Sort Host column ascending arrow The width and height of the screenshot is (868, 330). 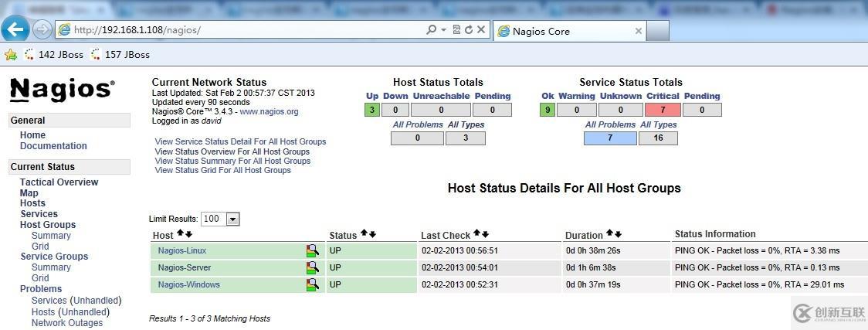point(181,234)
